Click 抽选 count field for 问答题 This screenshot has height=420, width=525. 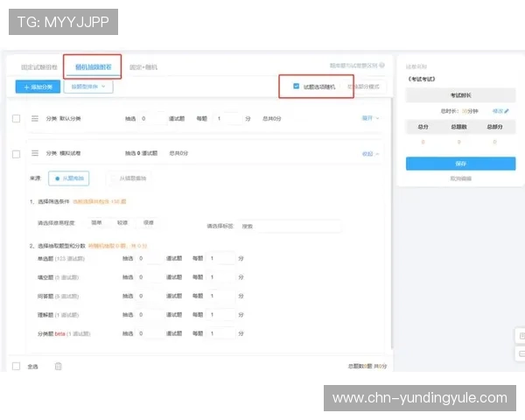click(x=150, y=296)
